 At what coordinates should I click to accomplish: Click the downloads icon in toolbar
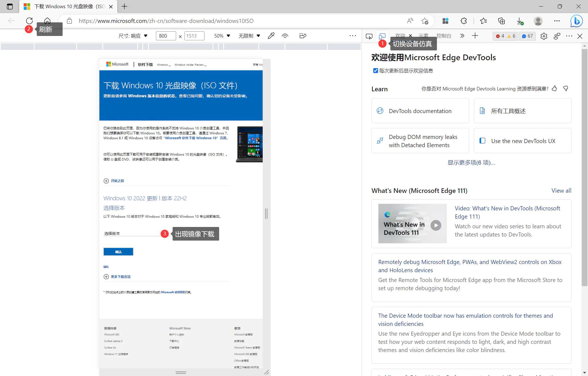(x=520, y=21)
